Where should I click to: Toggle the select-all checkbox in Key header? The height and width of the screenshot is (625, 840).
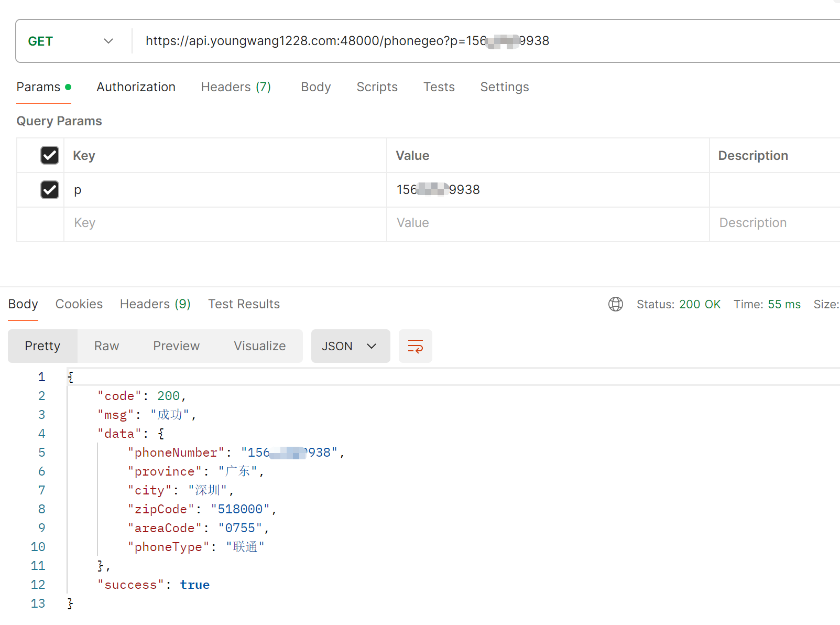[x=50, y=155]
